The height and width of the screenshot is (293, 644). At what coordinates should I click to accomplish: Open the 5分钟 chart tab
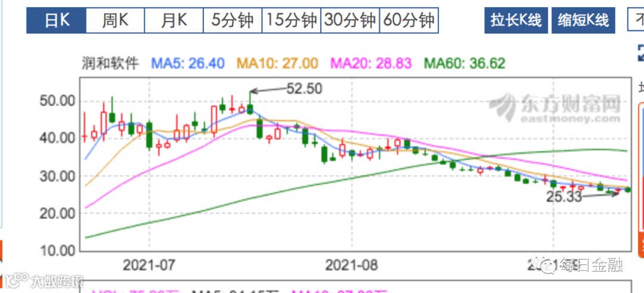tap(233, 20)
